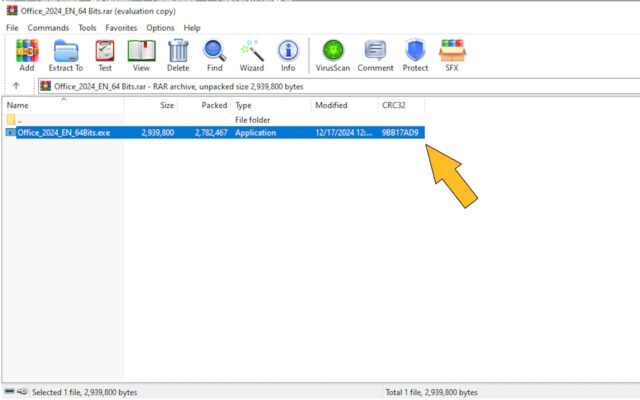Screen dimensions: 640x400
Task: Create SFX self-extracting archive
Action: point(451,55)
